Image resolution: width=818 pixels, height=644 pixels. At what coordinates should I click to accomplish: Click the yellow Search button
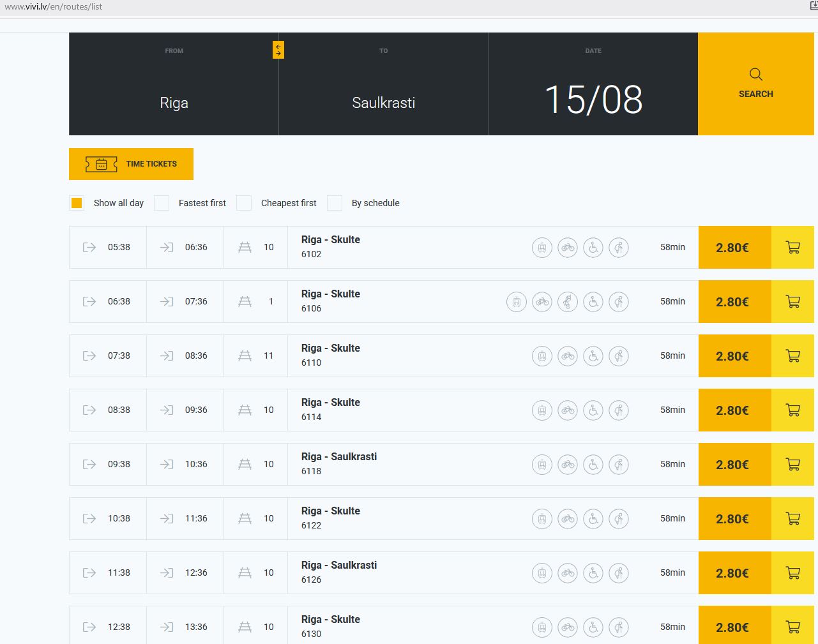coord(756,84)
